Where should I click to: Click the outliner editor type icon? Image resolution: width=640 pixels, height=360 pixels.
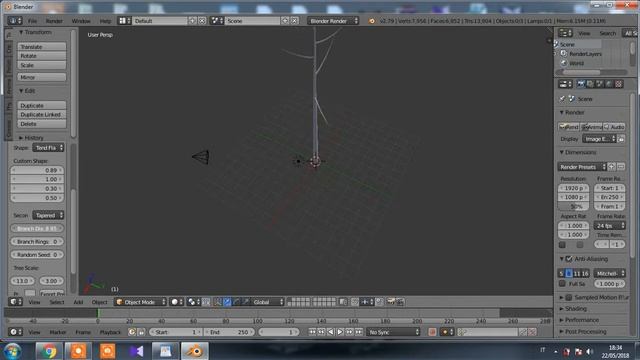click(x=565, y=33)
